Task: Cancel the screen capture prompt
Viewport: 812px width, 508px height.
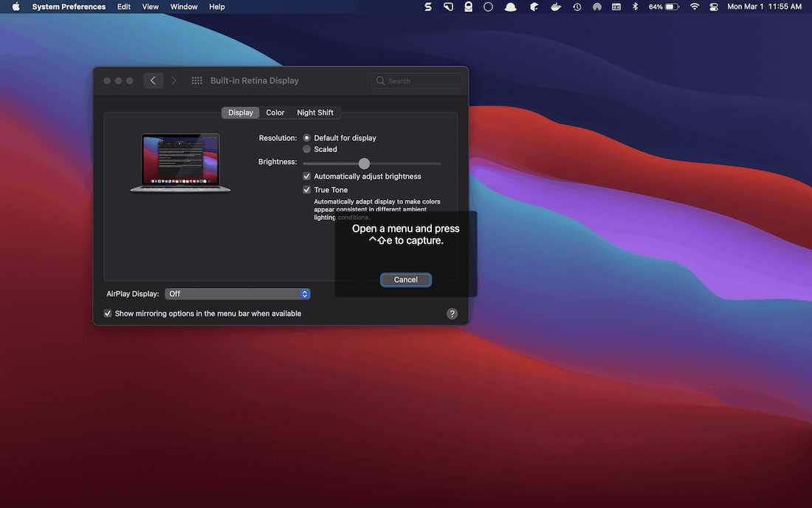Action: [405, 279]
